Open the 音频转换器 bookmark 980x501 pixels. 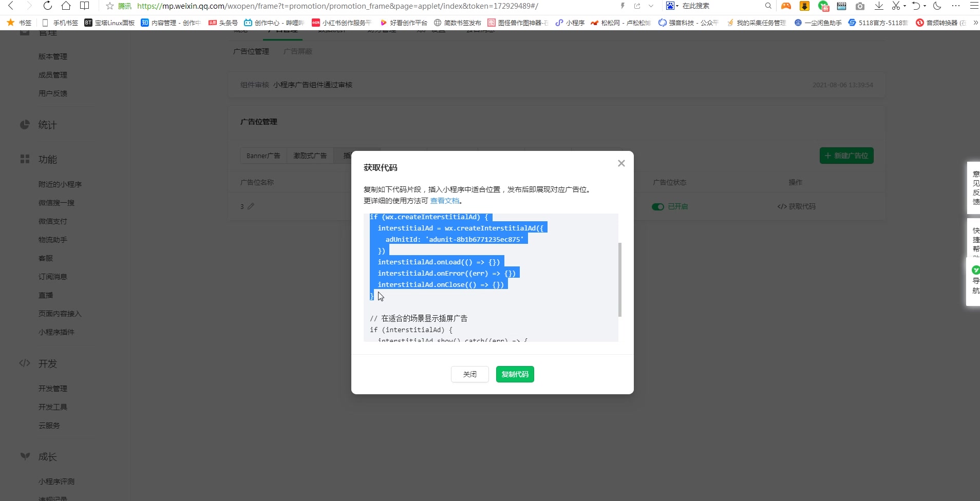[941, 23]
